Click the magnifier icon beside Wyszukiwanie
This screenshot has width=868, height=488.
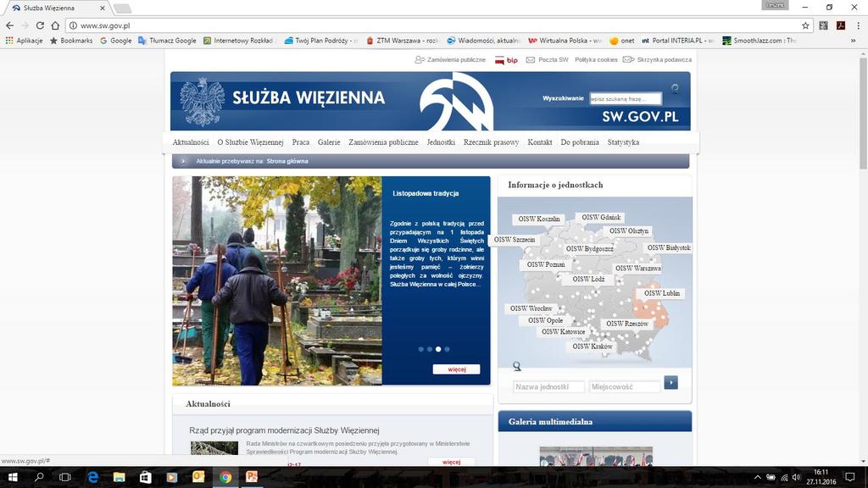675,88
